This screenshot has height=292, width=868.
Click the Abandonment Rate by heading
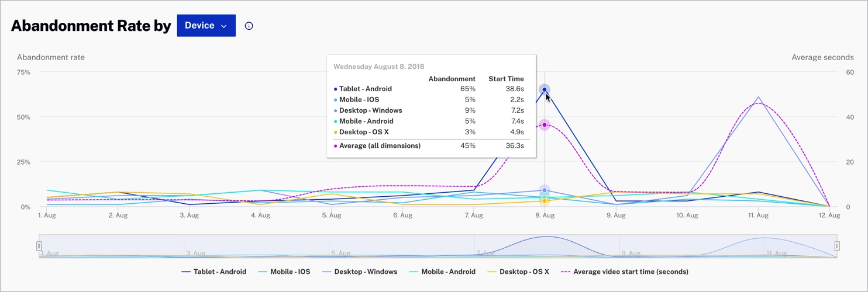click(91, 26)
